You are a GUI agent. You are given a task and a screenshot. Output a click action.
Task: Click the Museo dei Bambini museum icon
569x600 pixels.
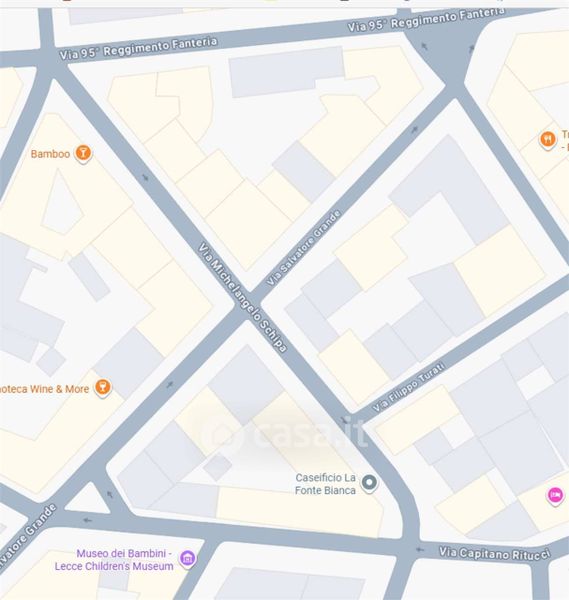coord(187,559)
